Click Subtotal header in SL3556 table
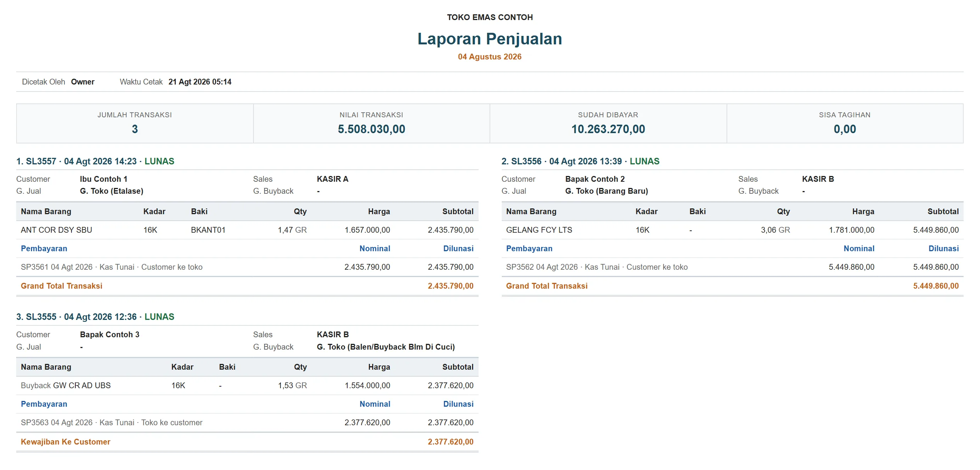This screenshot has width=980, height=470. [943, 211]
